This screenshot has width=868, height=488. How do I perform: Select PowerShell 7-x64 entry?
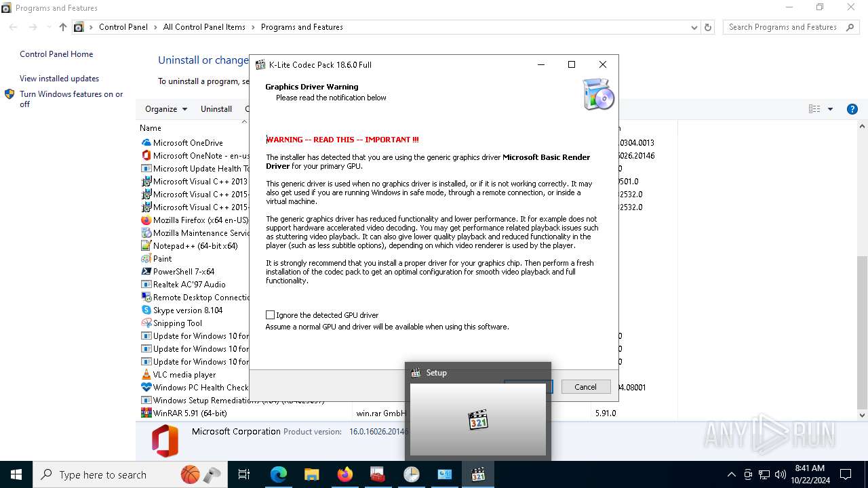(183, 272)
